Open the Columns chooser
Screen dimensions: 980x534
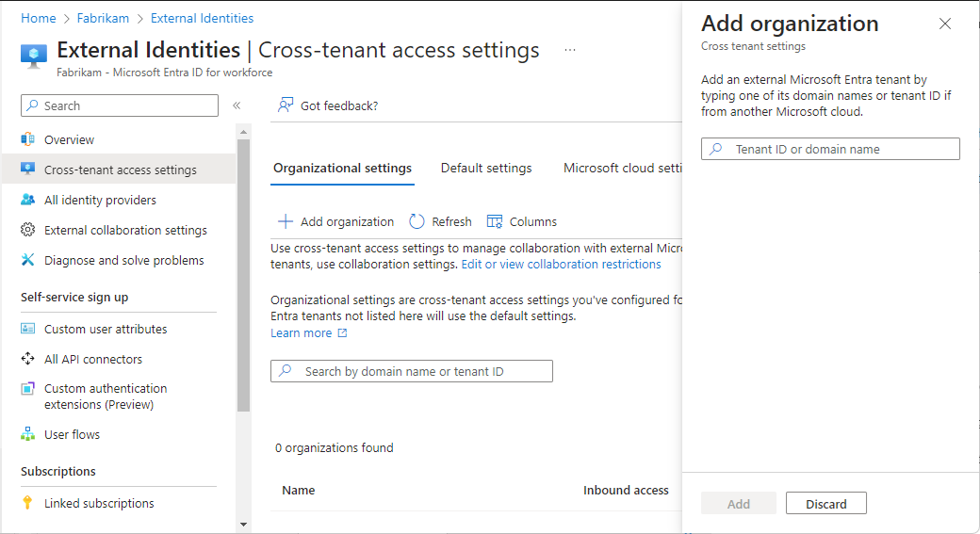522,221
